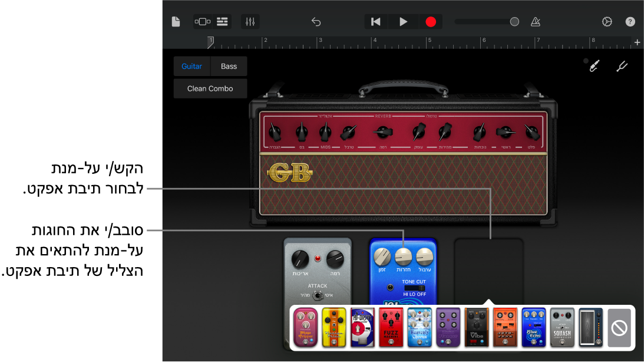Click the זמן time knob on blue pedal
This screenshot has width=644, height=362.
click(382, 257)
